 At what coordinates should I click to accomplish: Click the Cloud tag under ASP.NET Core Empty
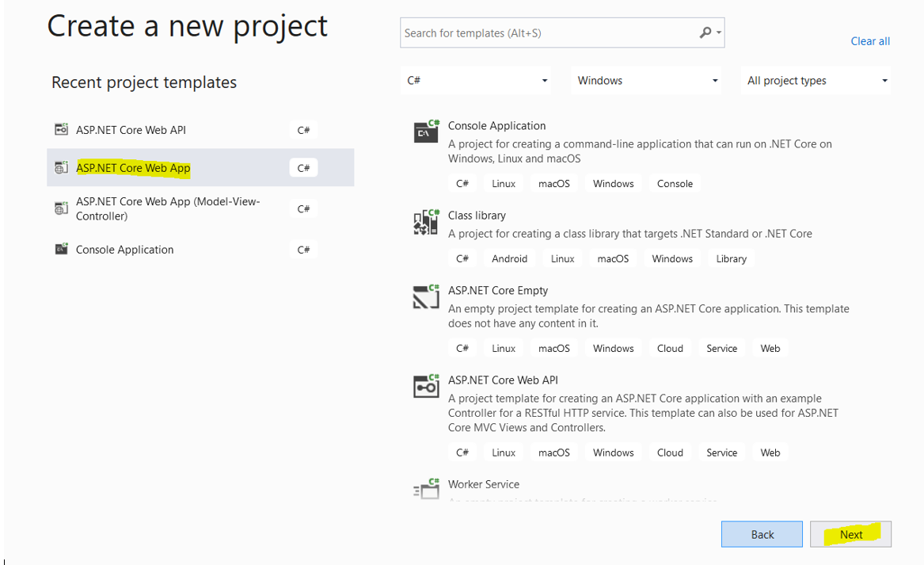[x=670, y=348]
